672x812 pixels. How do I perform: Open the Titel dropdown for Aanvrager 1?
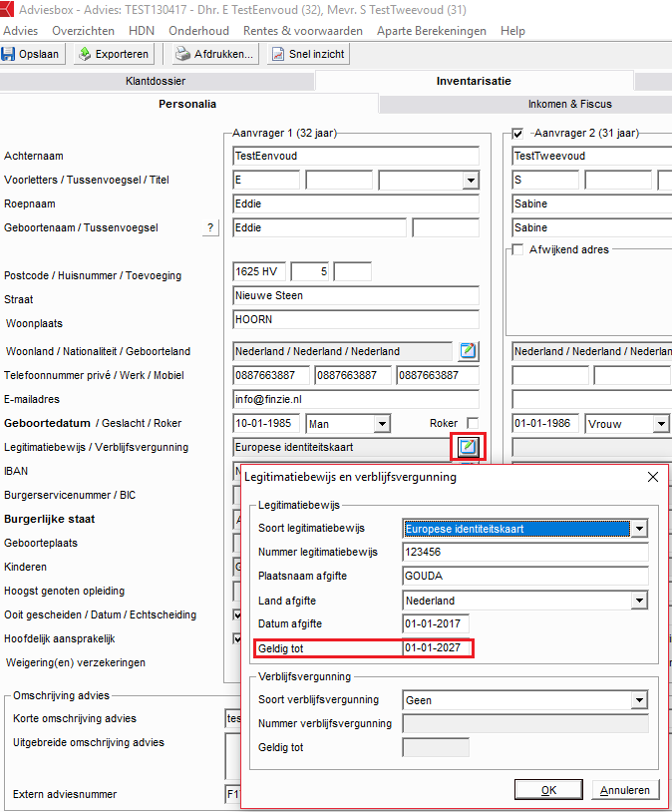[471, 181]
